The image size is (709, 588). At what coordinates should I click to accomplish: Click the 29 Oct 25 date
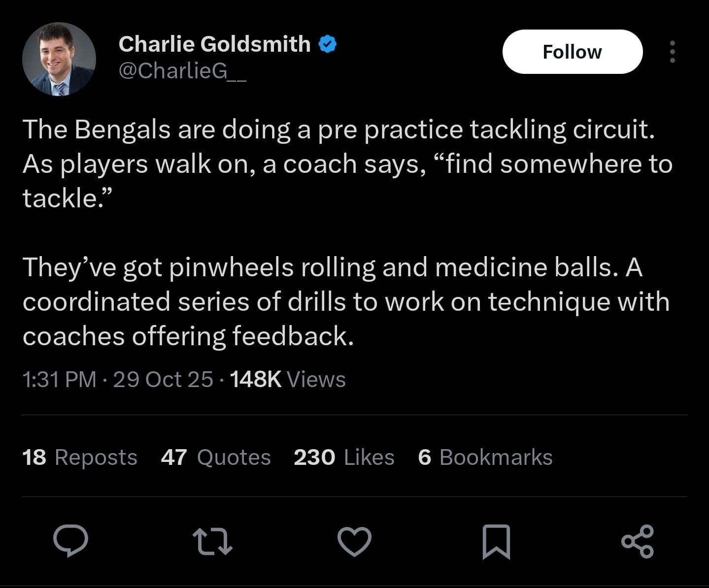tap(163, 379)
